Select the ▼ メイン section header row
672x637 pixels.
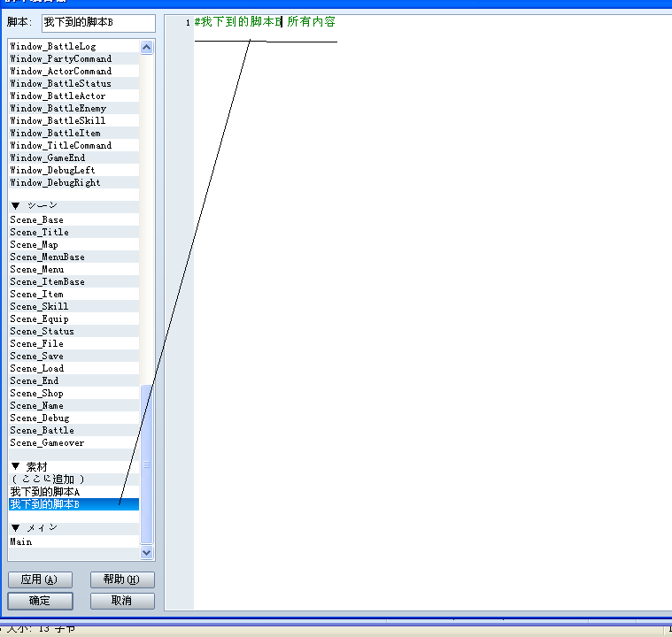(x=73, y=528)
